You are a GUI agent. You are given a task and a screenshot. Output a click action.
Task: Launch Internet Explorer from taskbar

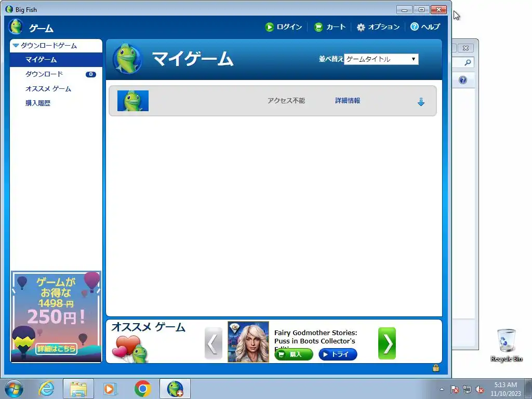pyautogui.click(x=46, y=389)
